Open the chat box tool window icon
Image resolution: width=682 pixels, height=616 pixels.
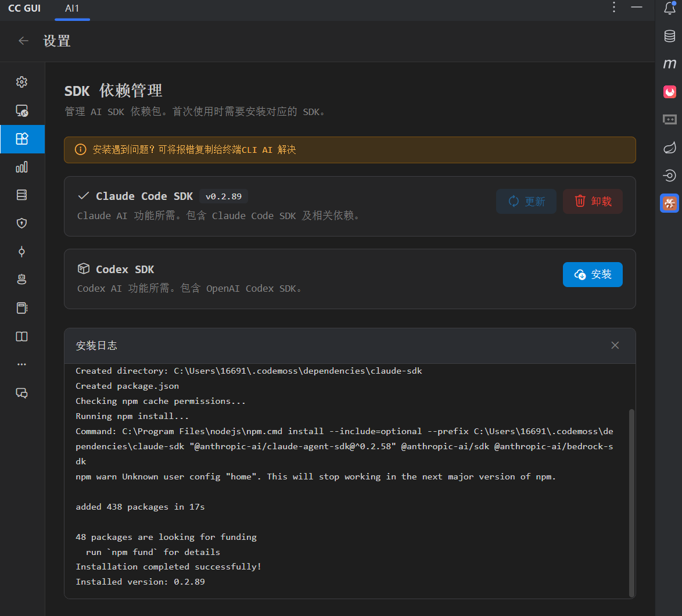point(670,119)
